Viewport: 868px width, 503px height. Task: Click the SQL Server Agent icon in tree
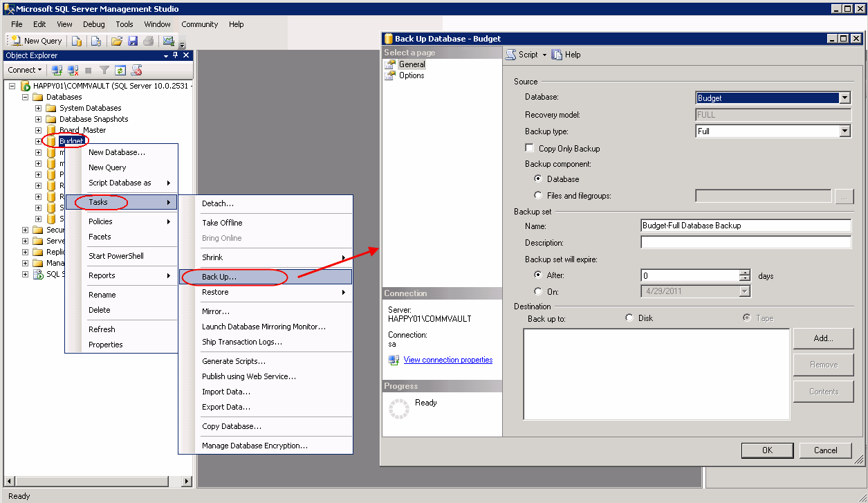coord(39,274)
